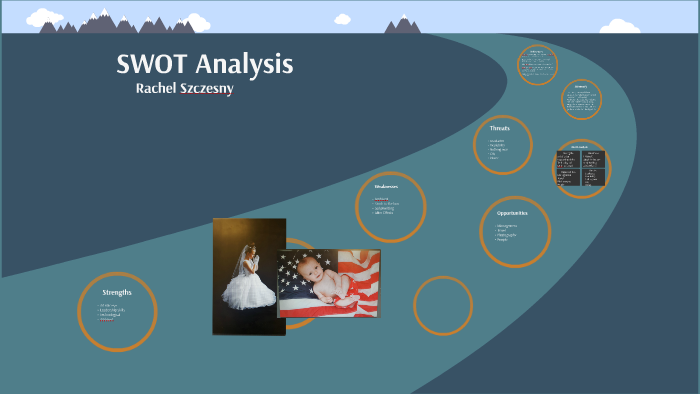
Task: Select the SWOT Analysis title text
Action: click(x=205, y=64)
